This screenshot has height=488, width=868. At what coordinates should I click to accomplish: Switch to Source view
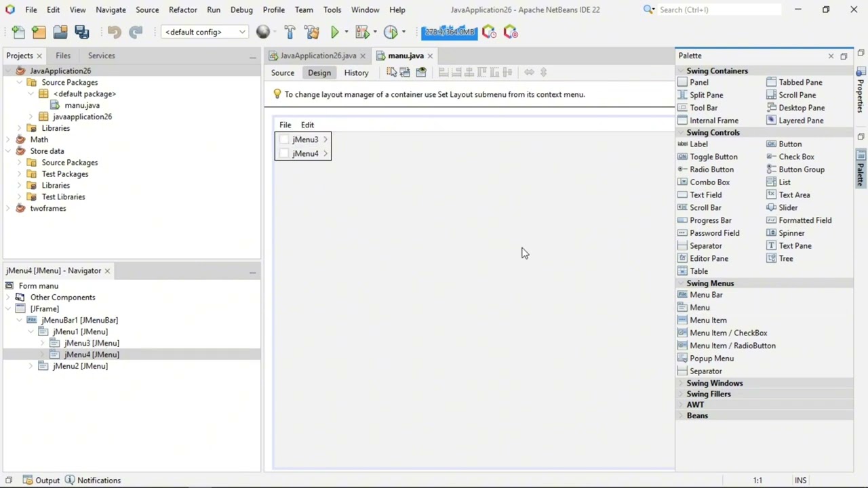tap(283, 73)
